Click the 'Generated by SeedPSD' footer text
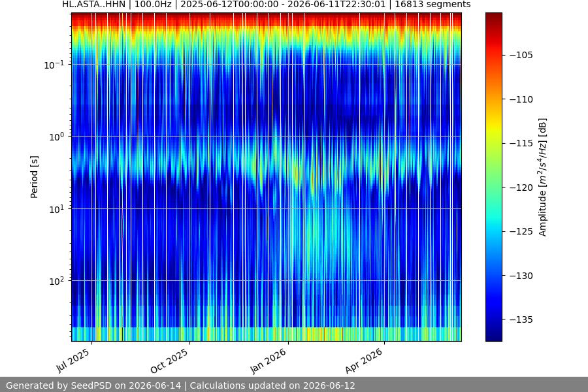The width and height of the screenshot is (588, 392). coord(93,385)
